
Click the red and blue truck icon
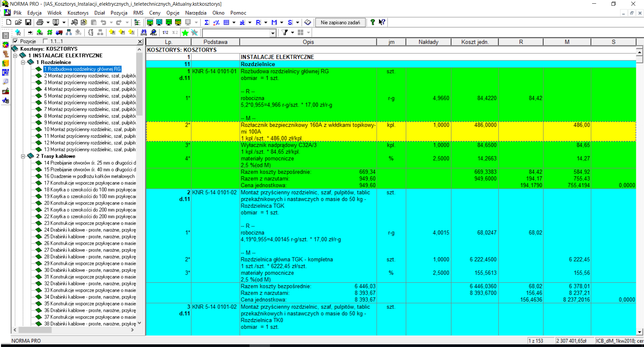[x=59, y=33]
